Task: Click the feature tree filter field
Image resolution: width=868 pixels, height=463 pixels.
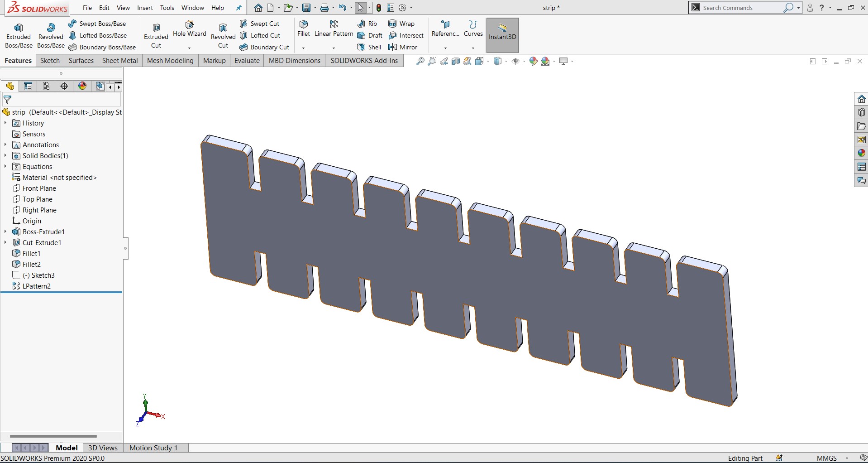Action: 62,99
